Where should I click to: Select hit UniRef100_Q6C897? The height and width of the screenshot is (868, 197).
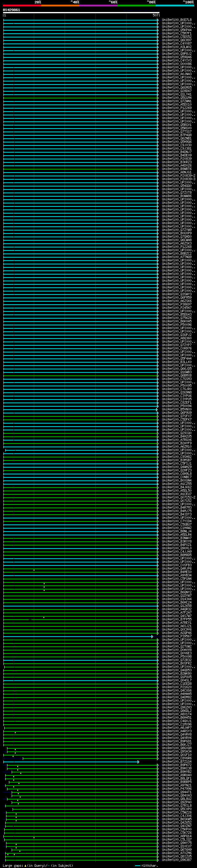(x=176, y=40)
